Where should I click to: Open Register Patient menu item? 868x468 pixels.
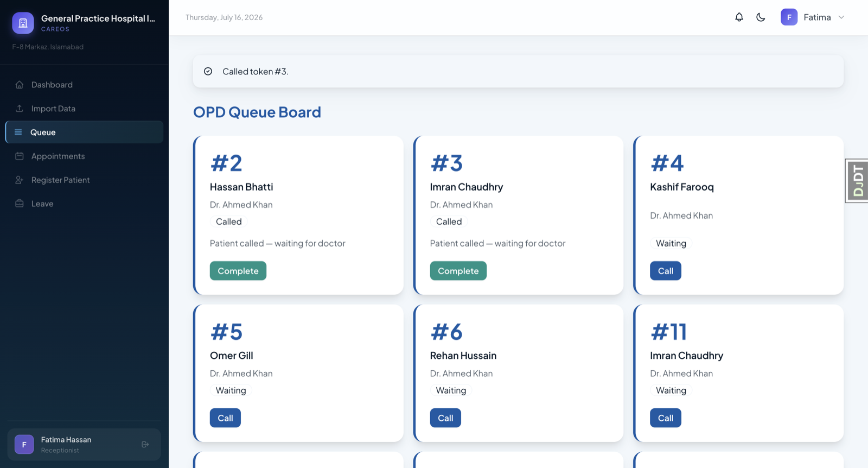point(84,180)
